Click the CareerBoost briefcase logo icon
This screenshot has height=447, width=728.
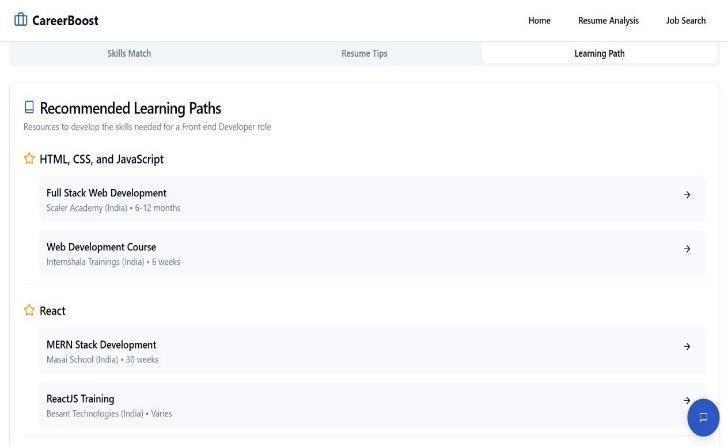pos(20,20)
